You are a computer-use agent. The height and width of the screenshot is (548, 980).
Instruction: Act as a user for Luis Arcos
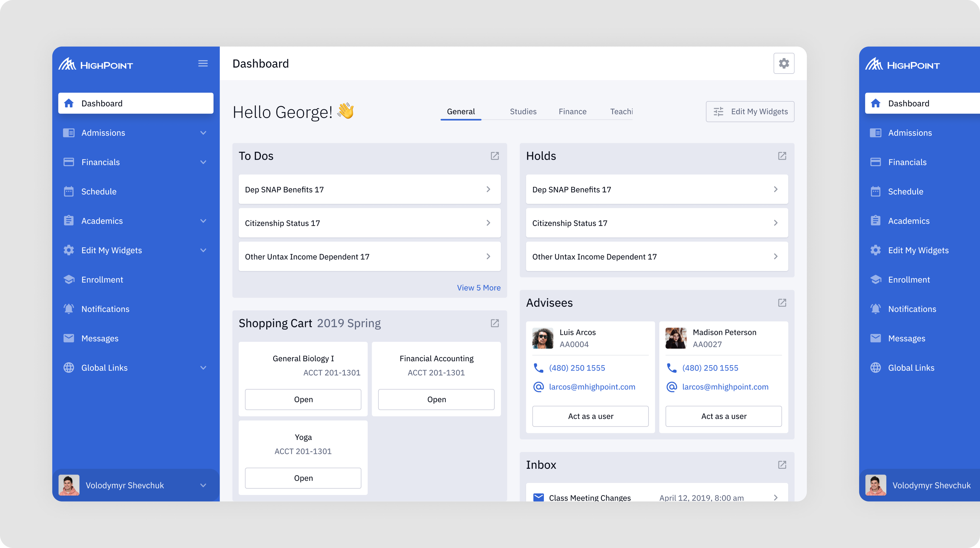[590, 416]
